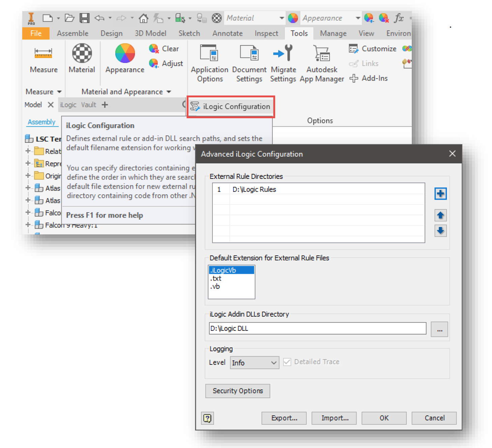Switch to the Annotate ribbon tab
The width and height of the screenshot is (492, 448).
pyautogui.click(x=227, y=33)
